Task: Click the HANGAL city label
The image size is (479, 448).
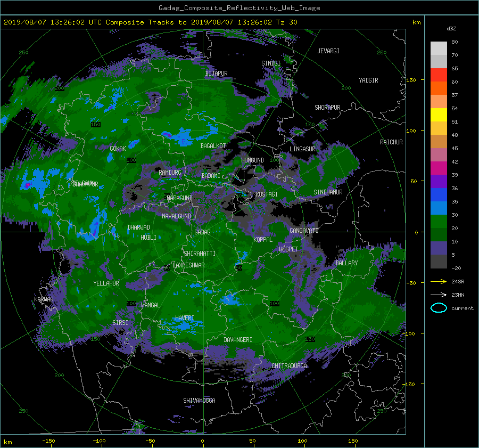Action: click(x=150, y=305)
